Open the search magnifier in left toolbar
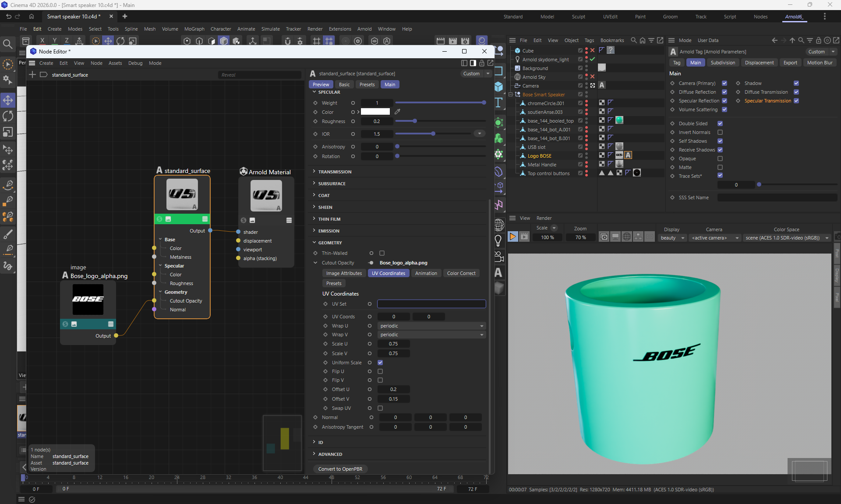The height and width of the screenshot is (504, 841). point(7,44)
